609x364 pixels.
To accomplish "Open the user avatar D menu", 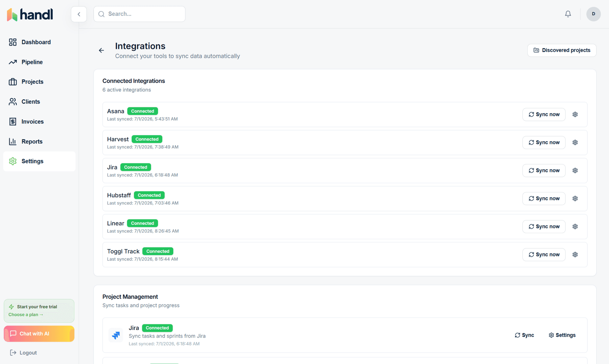I will [593, 14].
